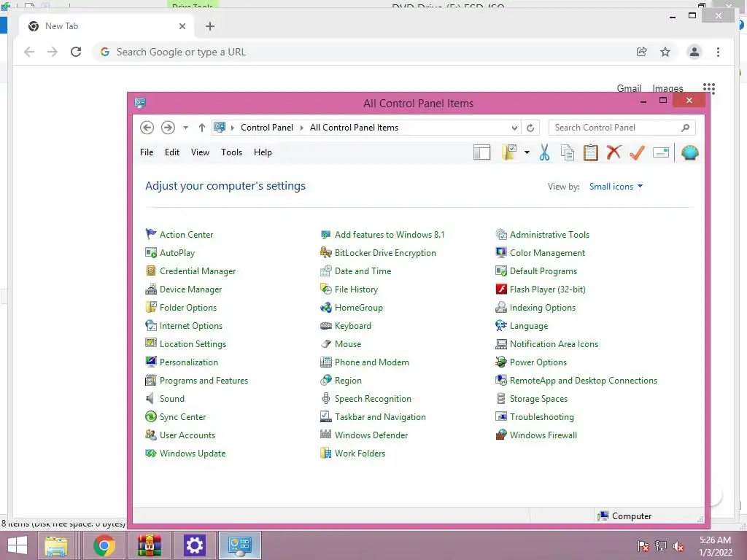The image size is (747, 560).
Task: Click the muted volume tray icon
Action: click(x=678, y=546)
